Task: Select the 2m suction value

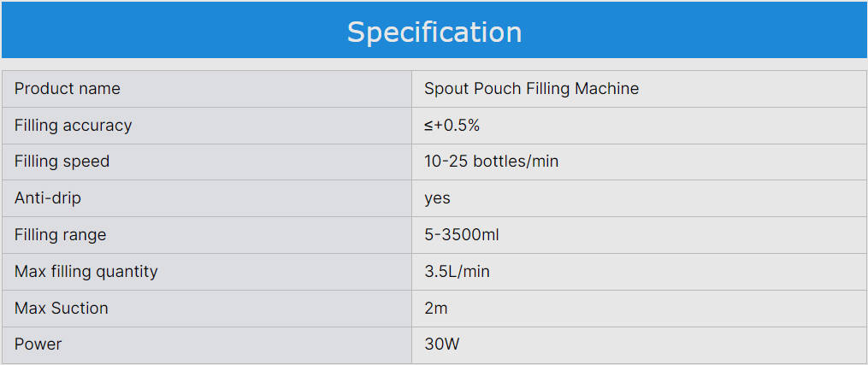Action: point(435,309)
